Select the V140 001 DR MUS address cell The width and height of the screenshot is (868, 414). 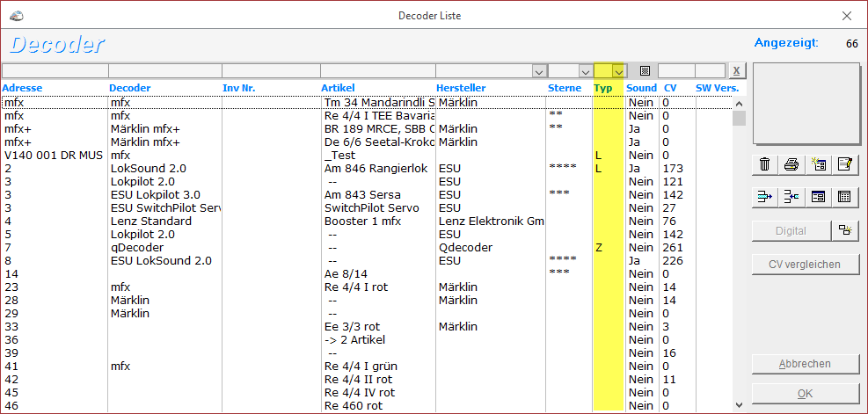[x=54, y=156]
